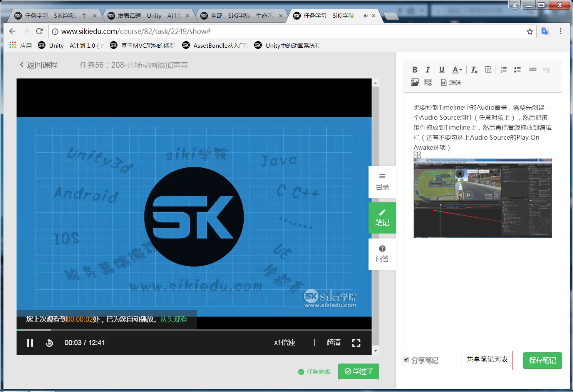573x392 pixels.
Task: Mute the active tab's audio indicator
Action: pyautogui.click(x=365, y=16)
